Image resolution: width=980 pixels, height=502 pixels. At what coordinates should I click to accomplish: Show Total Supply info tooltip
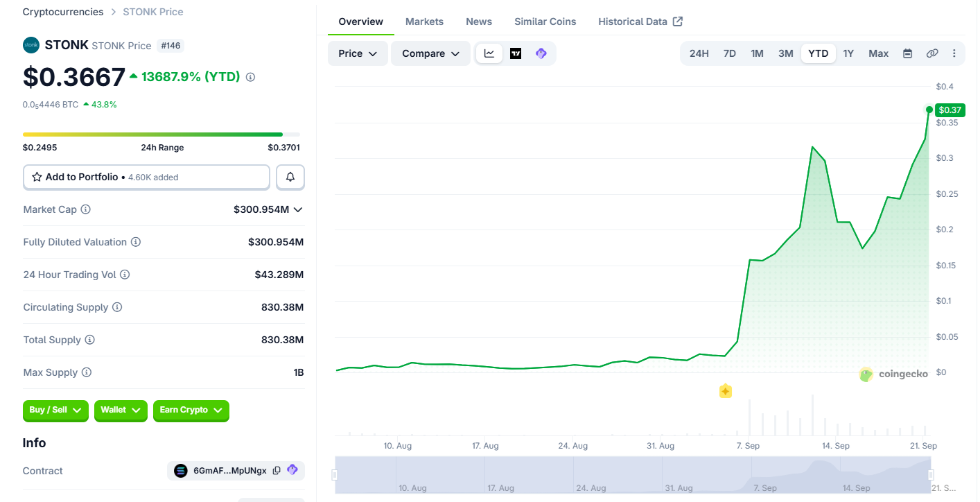[x=89, y=340]
